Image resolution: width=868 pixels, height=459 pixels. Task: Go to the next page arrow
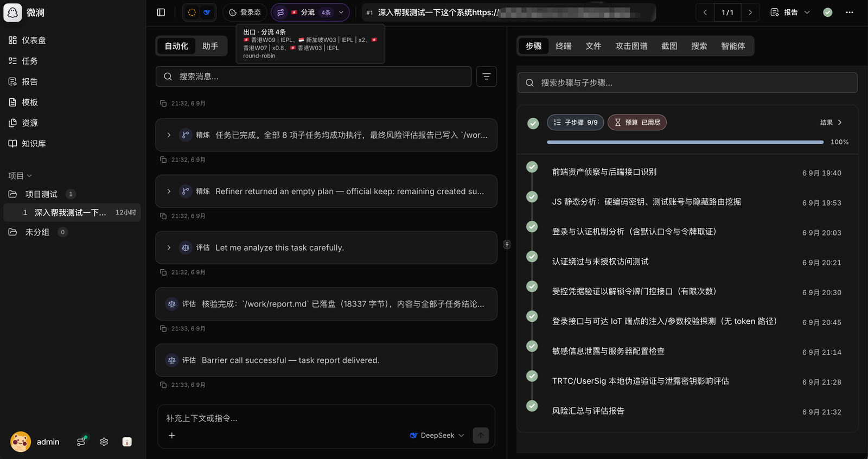pos(750,12)
